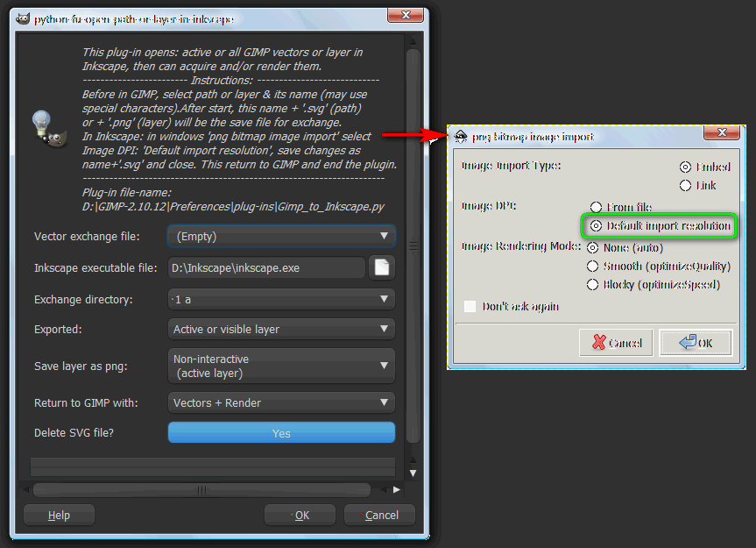Open the Exported dropdown showing Active or visible layer
This screenshot has width=756, height=548.
point(281,329)
